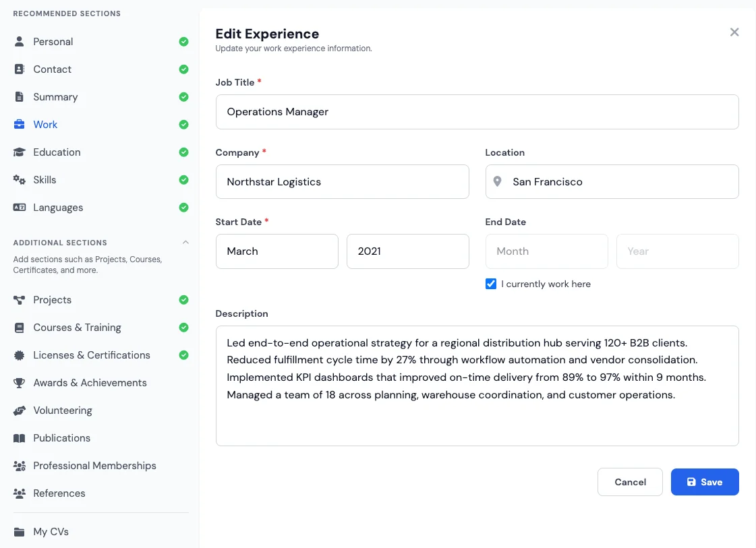
Task: Click the green checkmark beside Skills
Action: [183, 180]
